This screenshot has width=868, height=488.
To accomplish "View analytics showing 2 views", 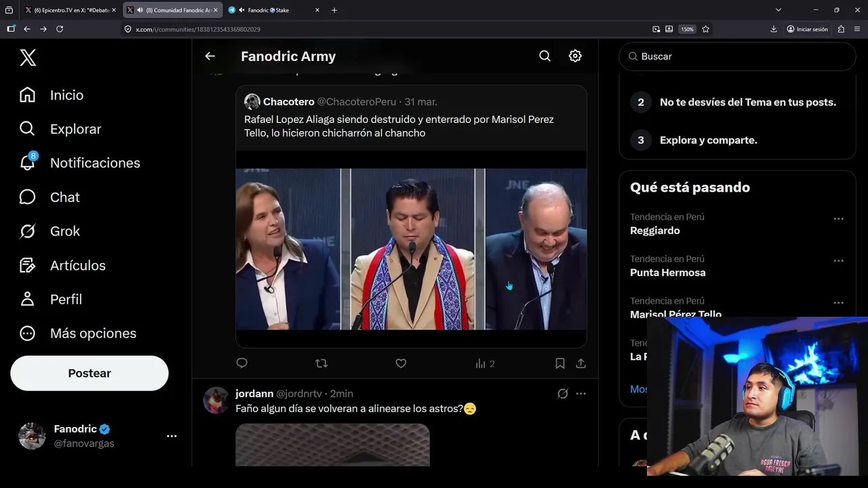I will point(485,363).
